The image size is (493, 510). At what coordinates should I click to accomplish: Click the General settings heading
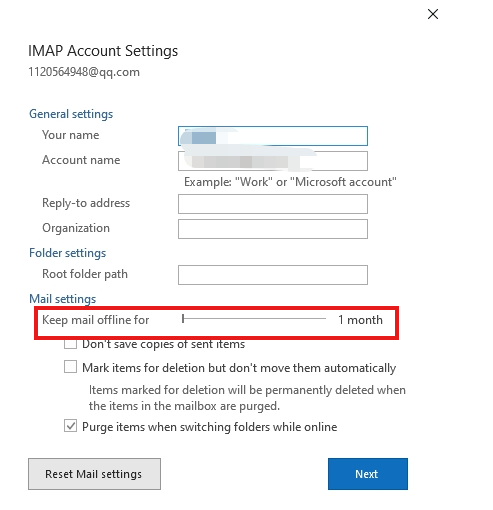71,114
